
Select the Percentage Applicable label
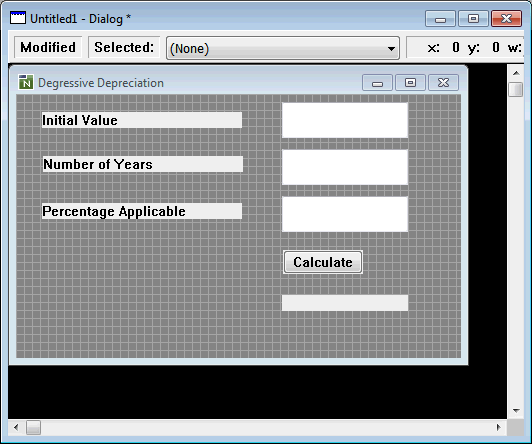pos(141,211)
